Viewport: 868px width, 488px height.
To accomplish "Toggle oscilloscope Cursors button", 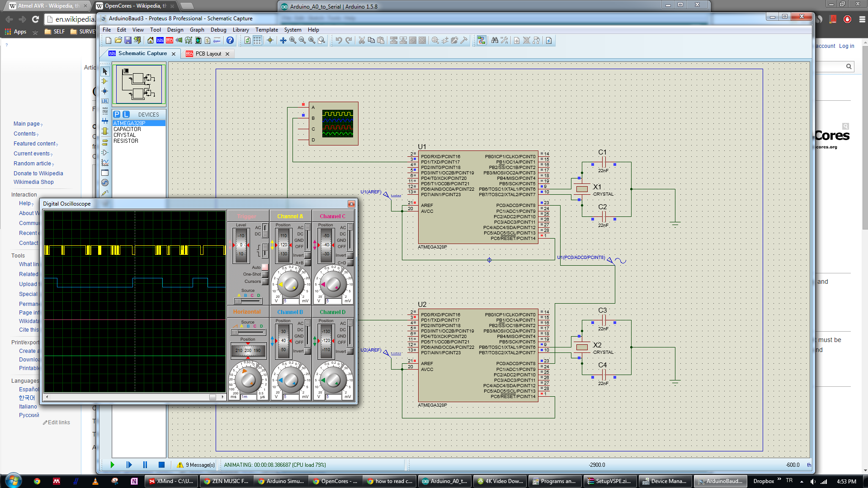I will [265, 282].
